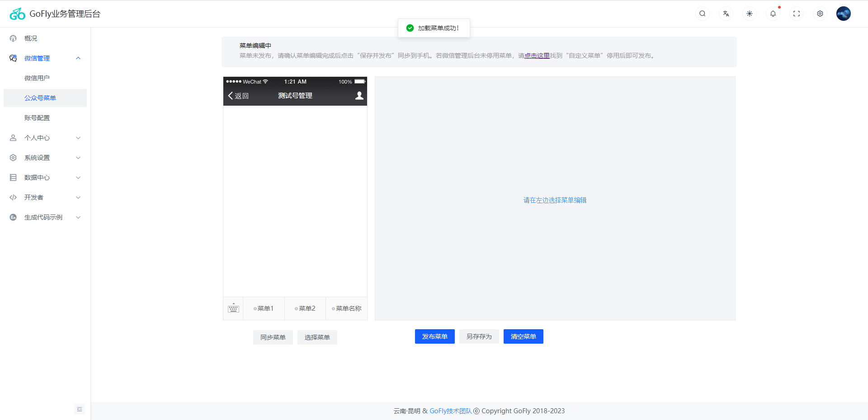
Task: Click the search icon in header
Action: 703,14
